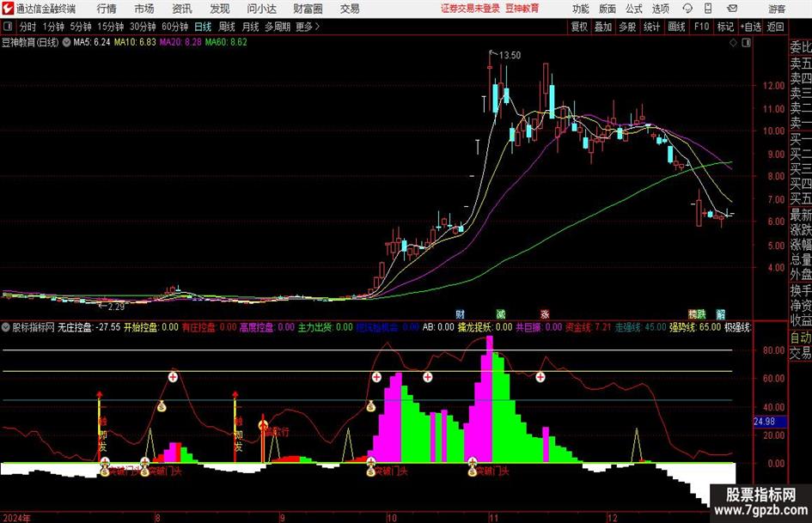Open the 问小达 menu
The width and height of the screenshot is (812, 523).
click(261, 9)
